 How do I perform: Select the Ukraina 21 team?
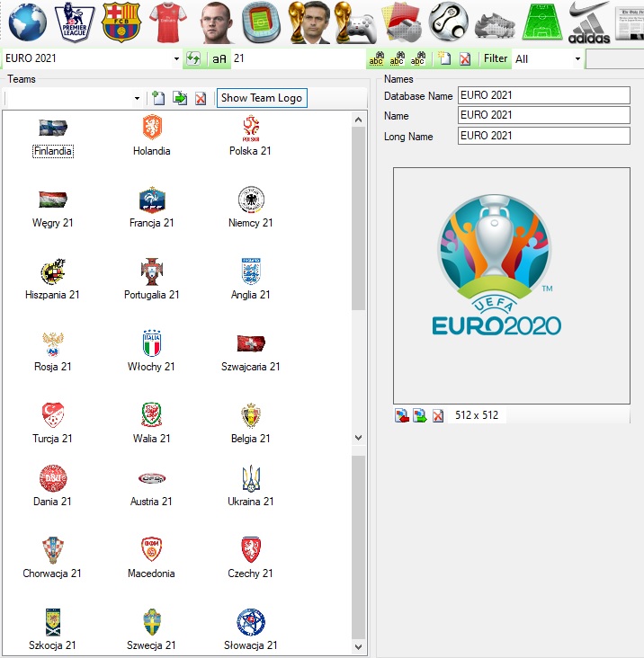point(251,485)
